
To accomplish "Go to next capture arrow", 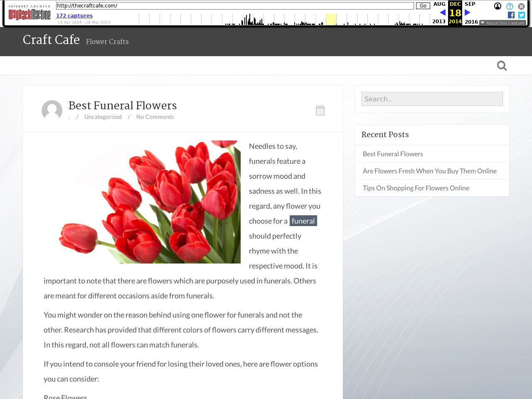I will 468,12.
